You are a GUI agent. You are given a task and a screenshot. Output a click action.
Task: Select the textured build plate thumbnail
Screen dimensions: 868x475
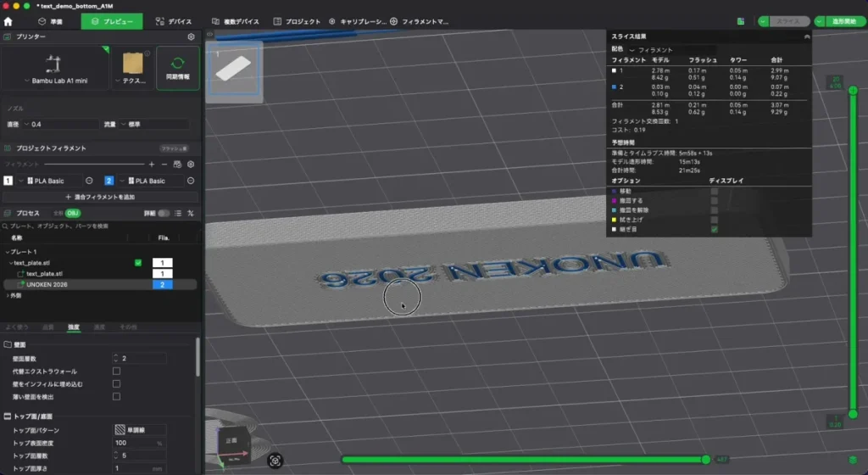coord(133,63)
